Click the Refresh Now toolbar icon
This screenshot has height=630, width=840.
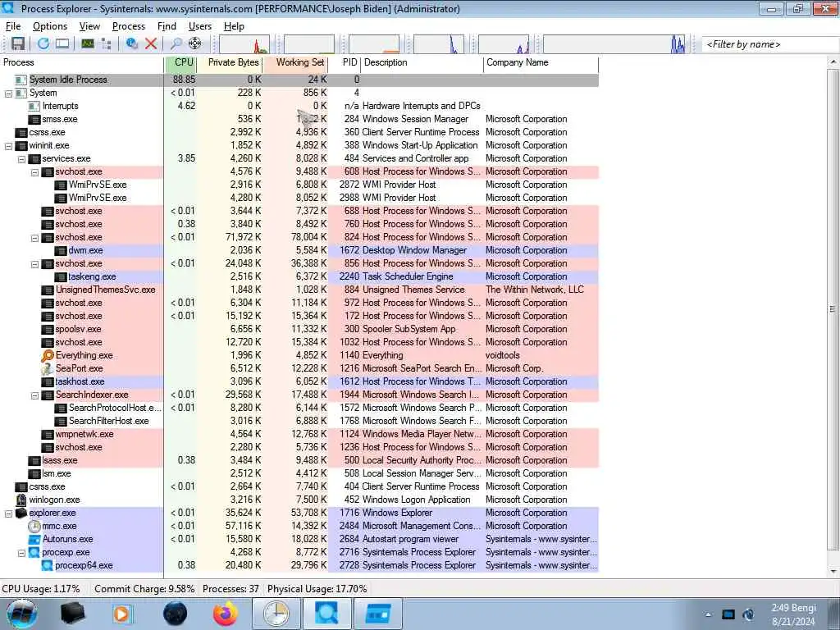(43, 44)
